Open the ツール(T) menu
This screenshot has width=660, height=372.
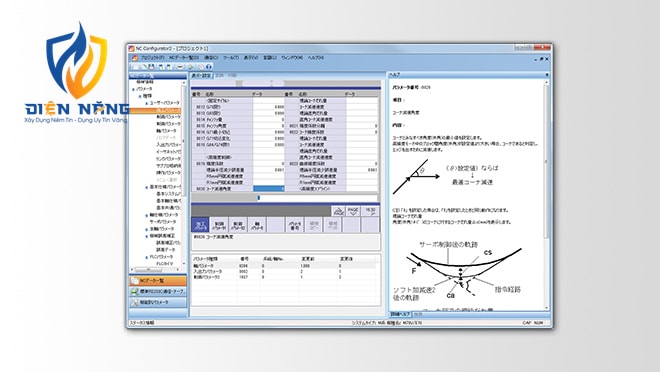(231, 58)
